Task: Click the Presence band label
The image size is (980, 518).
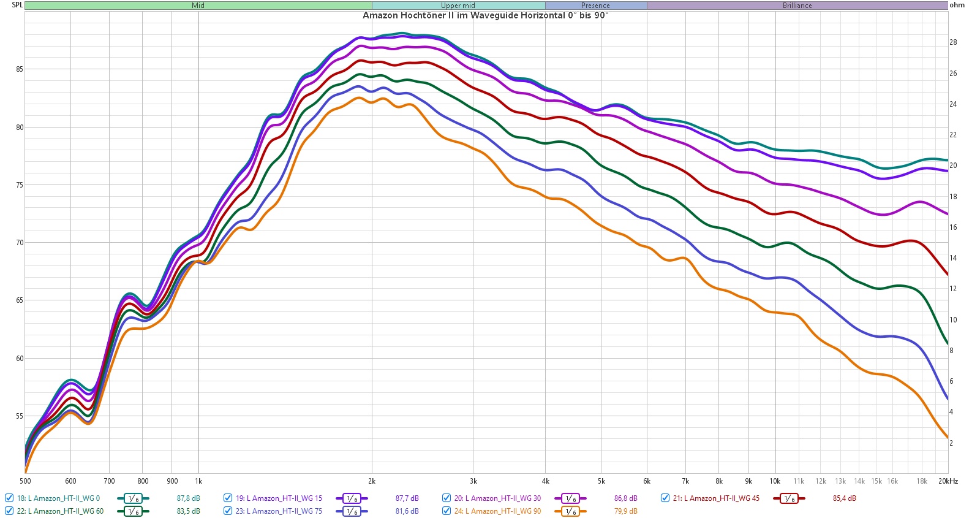Action: (x=595, y=6)
